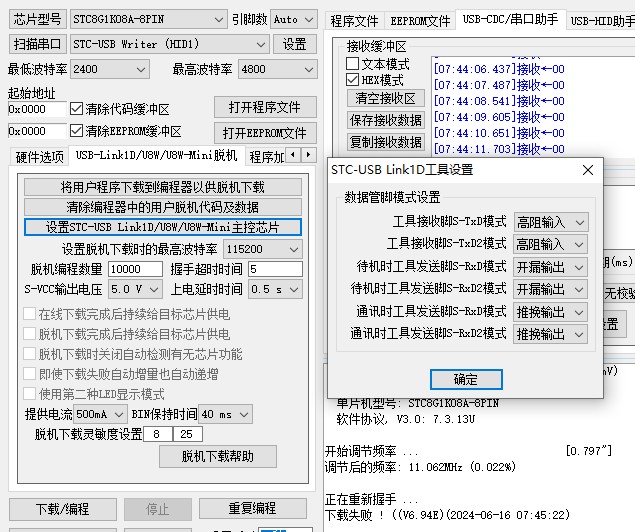Click the 调节后的频率 11.062MHz log line

[x=420, y=467]
